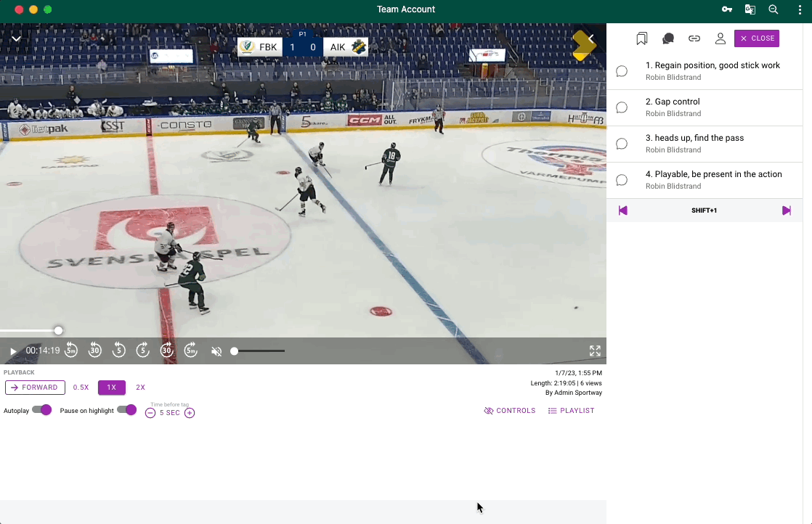Open the PLAYLIST view

(x=571, y=411)
